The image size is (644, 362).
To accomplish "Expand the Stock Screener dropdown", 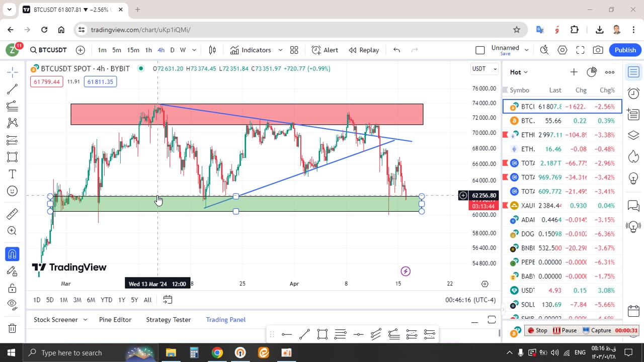I will tap(85, 319).
